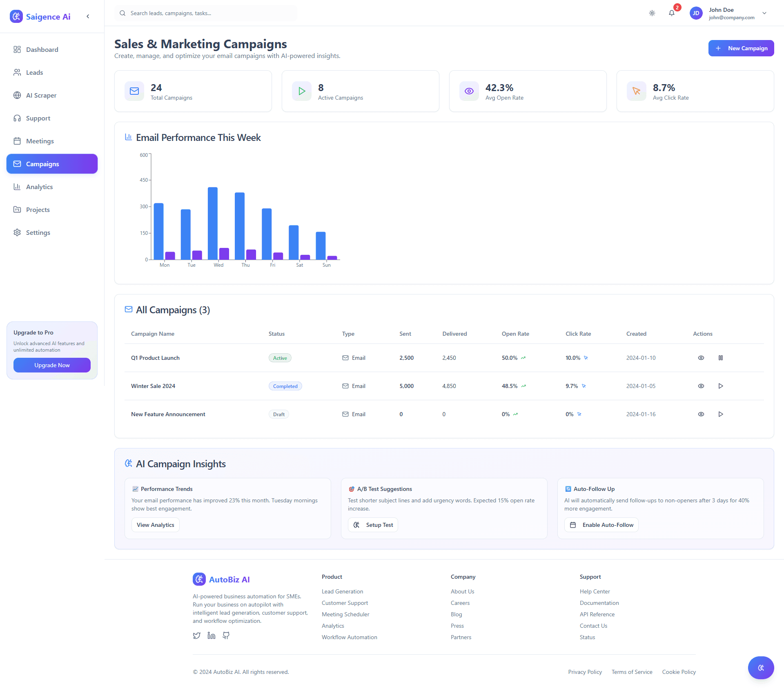
Task: Click the Active status badge
Action: 280,358
